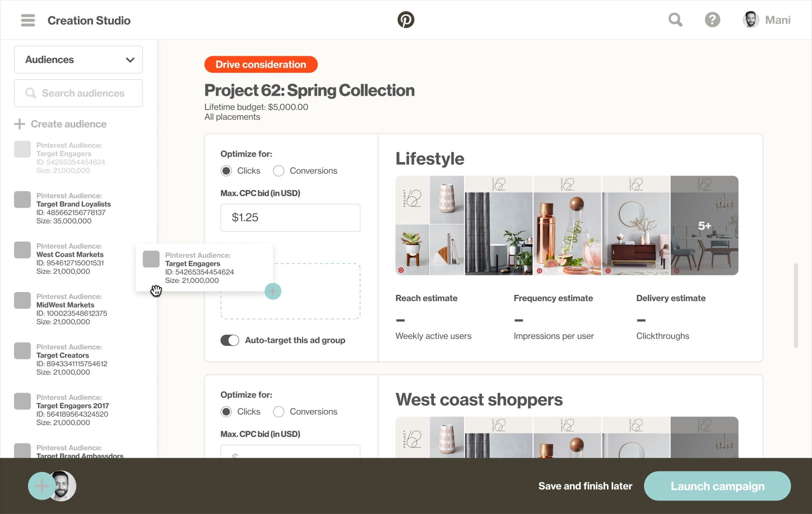Image resolution: width=812 pixels, height=514 pixels.
Task: Click Target Brand Loyalists audience name
Action: [74, 204]
